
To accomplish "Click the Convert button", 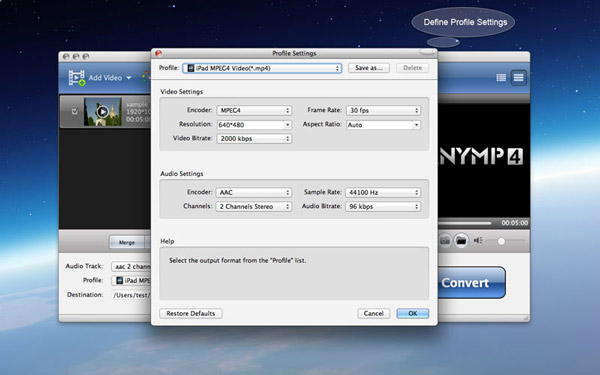I will tap(471, 282).
